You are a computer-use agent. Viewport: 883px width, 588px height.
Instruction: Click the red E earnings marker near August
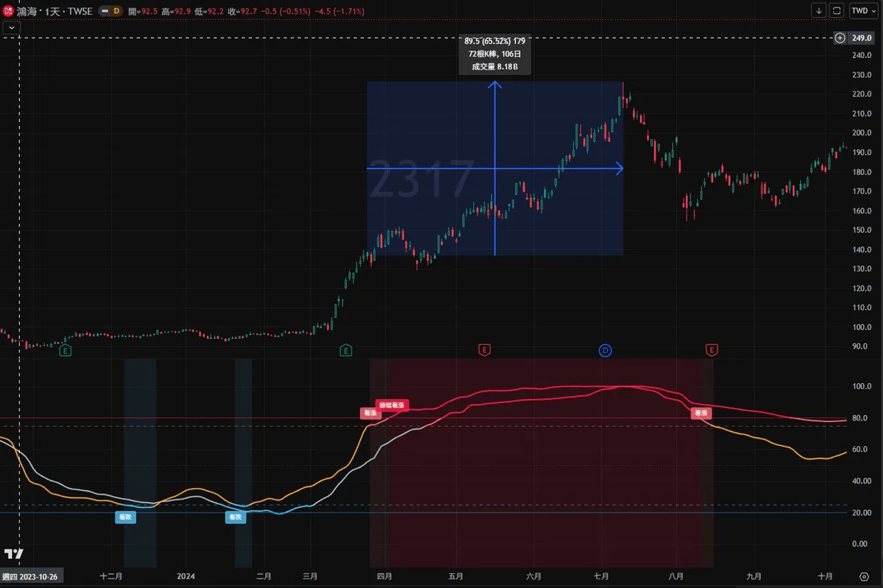click(712, 351)
